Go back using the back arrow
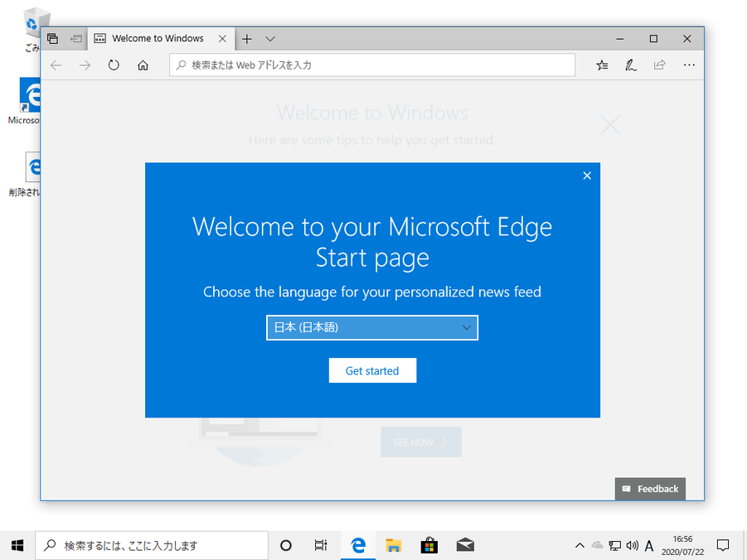This screenshot has width=747, height=560. (56, 65)
